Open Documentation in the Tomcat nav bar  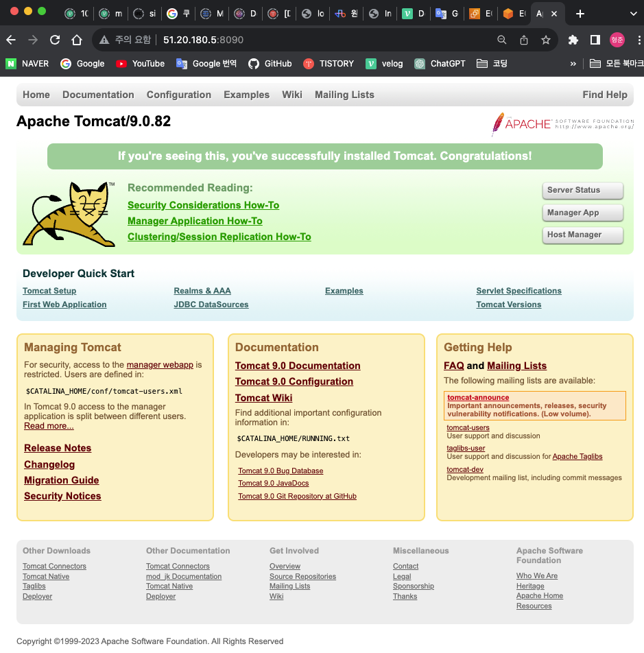(x=98, y=95)
